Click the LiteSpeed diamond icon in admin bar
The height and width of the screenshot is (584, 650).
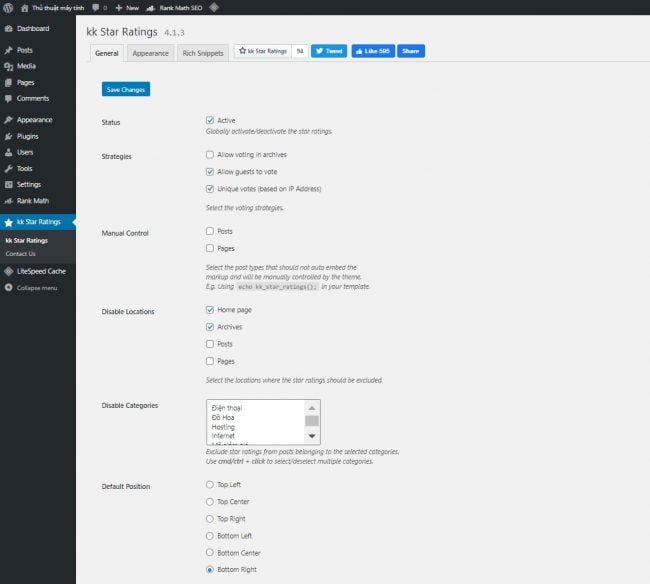coord(214,7)
